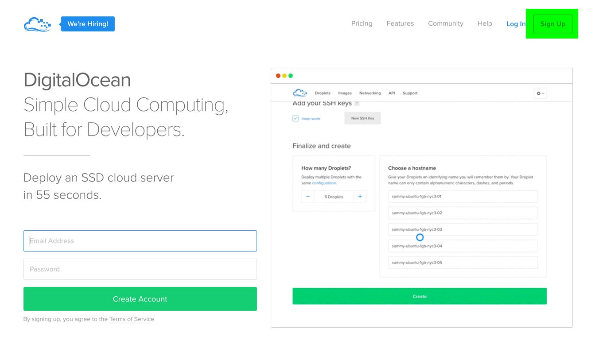Click the 5 Droplets count value
The image size is (599, 364).
[x=334, y=197]
